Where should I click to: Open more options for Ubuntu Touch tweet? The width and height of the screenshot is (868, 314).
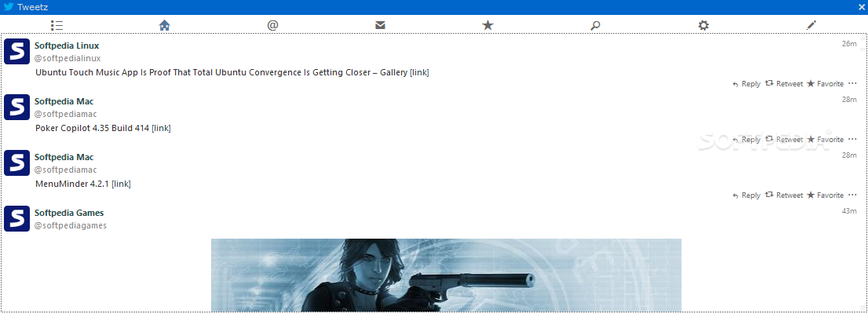tap(852, 84)
